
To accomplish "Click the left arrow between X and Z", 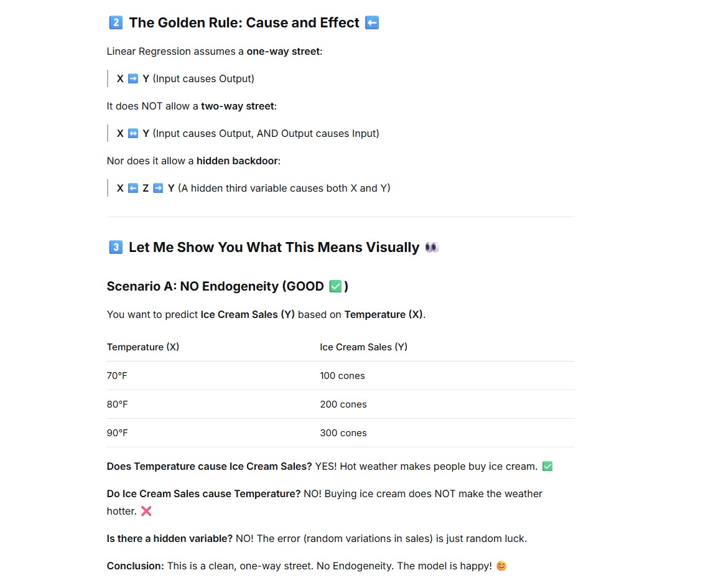I will pyautogui.click(x=133, y=189).
